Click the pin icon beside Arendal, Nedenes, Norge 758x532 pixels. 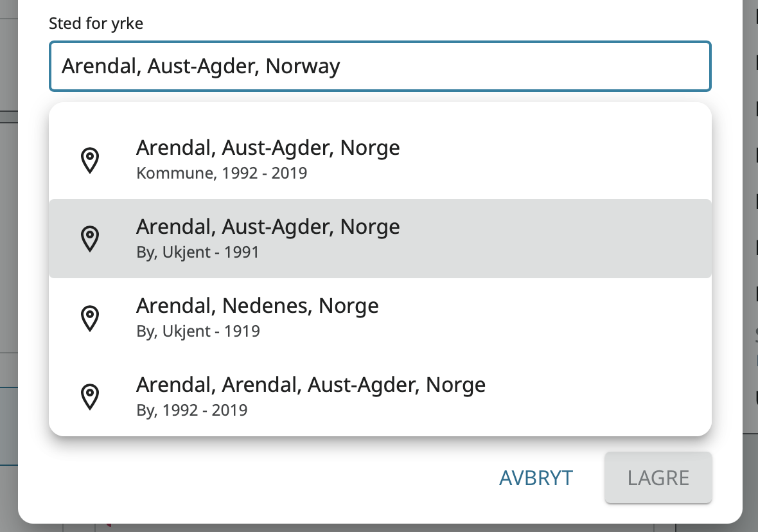[x=91, y=318]
